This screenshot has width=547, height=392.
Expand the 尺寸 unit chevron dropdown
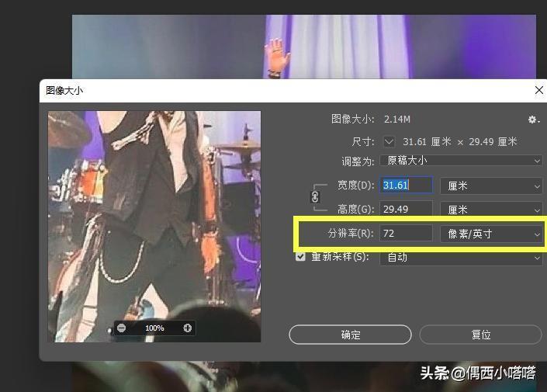tap(389, 142)
